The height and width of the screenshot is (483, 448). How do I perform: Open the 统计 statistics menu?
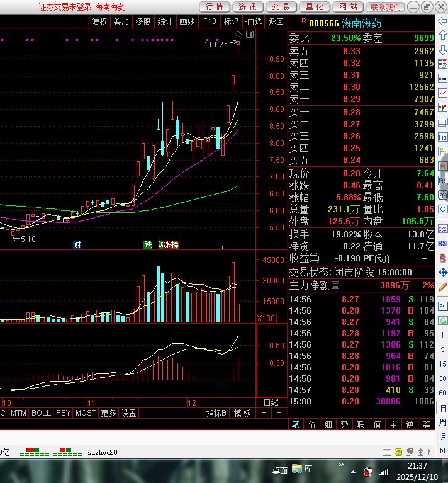165,21
